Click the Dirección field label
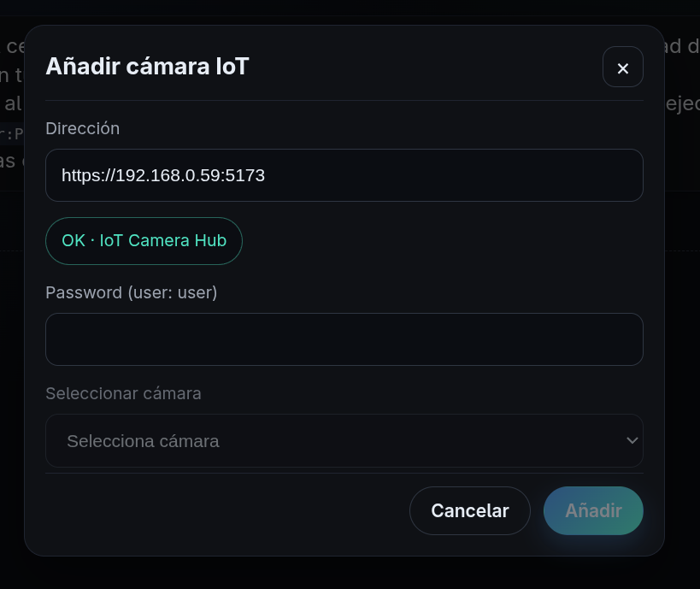This screenshot has height=589, width=700. (x=82, y=128)
